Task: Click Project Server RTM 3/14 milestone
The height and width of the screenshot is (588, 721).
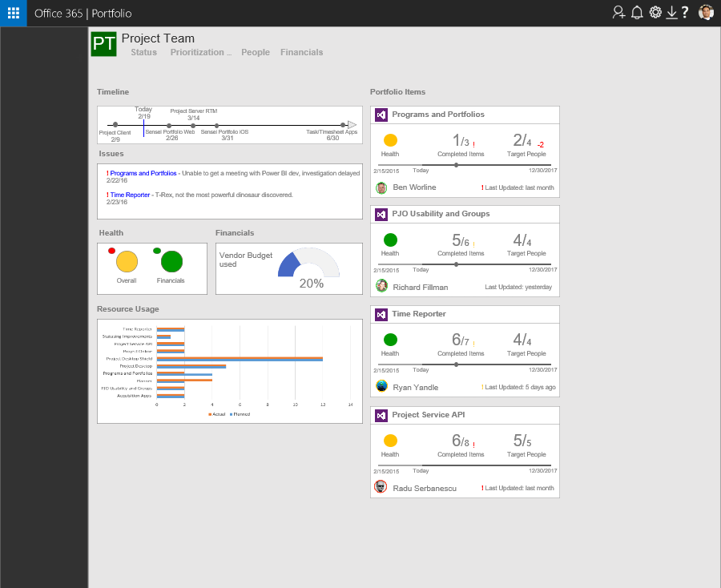Action: pyautogui.click(x=193, y=125)
